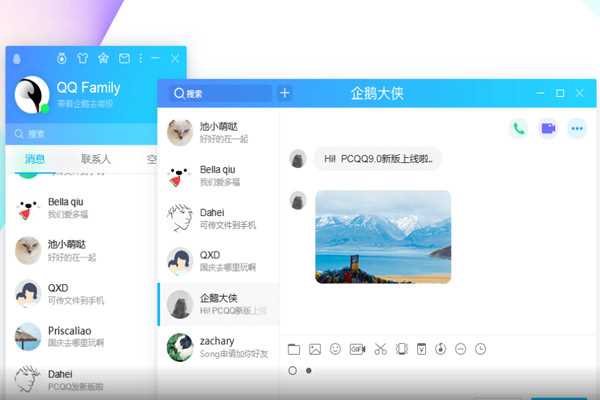Switch to the 联系人 tab
This screenshot has width=600, height=400.
click(x=96, y=159)
